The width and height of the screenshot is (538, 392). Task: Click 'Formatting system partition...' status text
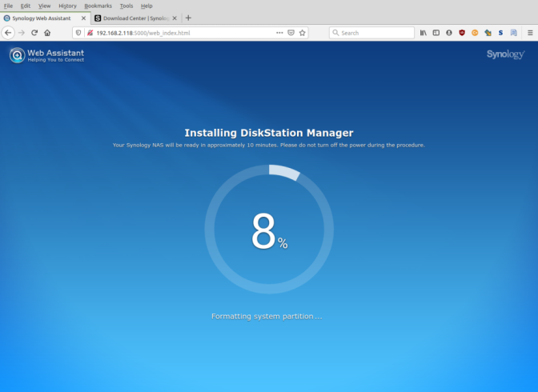(x=267, y=316)
